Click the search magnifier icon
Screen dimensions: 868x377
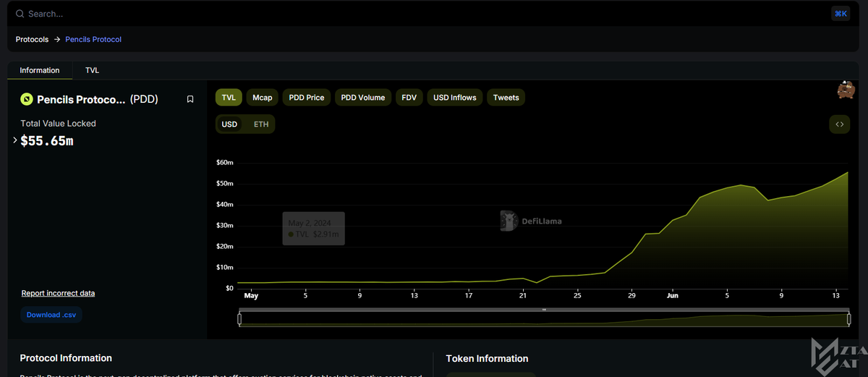tap(20, 14)
